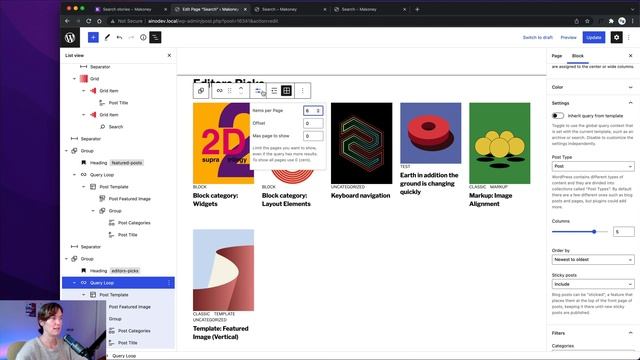Open the Sticky posts dropdown

click(x=593, y=284)
